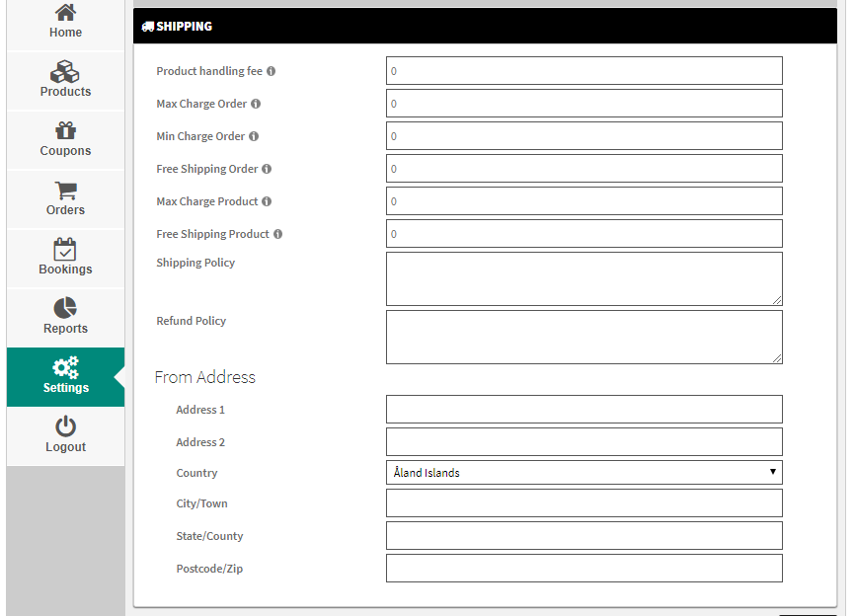Focus the Product handling fee field
Screen dimensions: 855x616
(x=584, y=71)
